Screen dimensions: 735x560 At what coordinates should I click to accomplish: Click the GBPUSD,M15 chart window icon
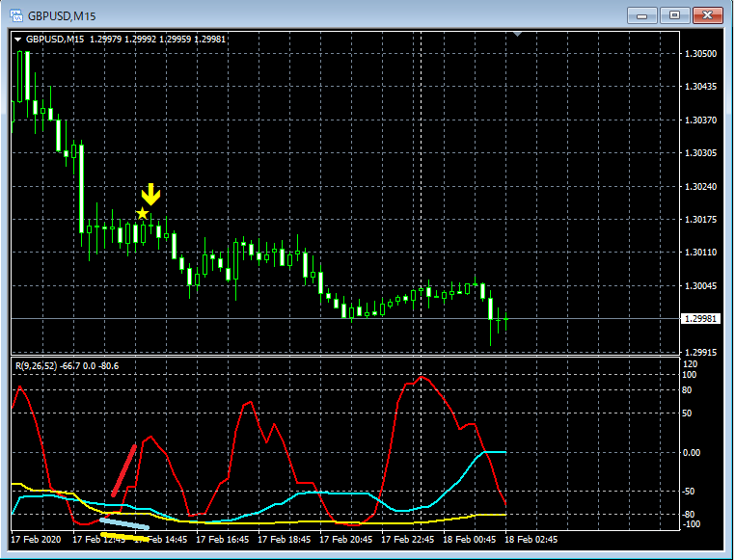16,15
